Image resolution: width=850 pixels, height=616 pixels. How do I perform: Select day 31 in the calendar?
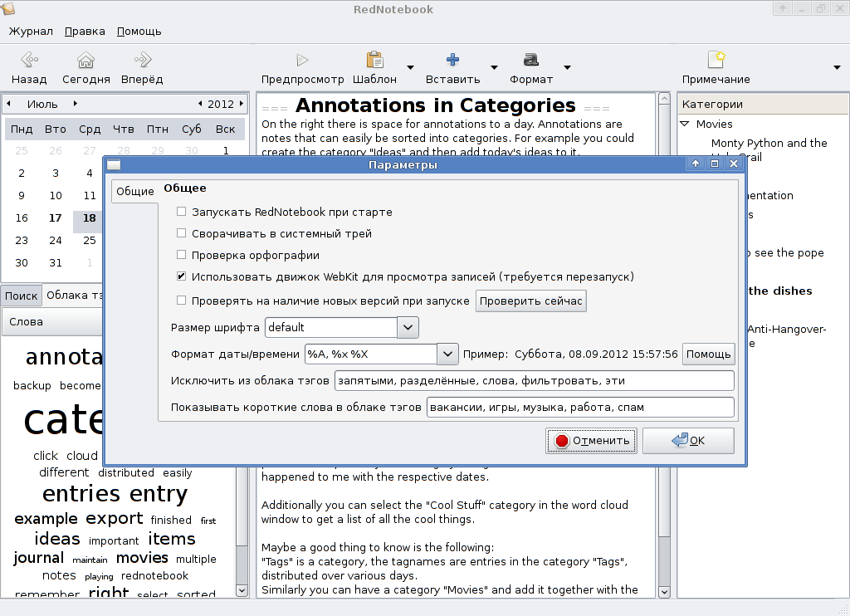tap(56, 263)
